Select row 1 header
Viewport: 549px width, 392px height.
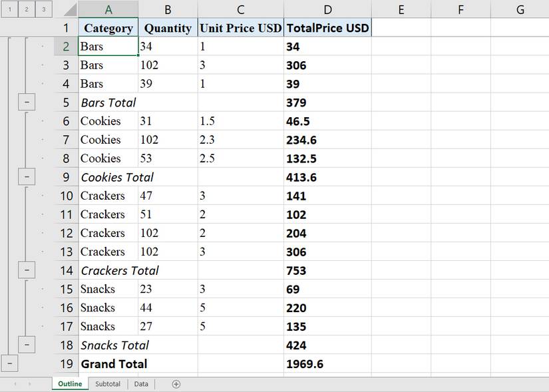coord(66,28)
